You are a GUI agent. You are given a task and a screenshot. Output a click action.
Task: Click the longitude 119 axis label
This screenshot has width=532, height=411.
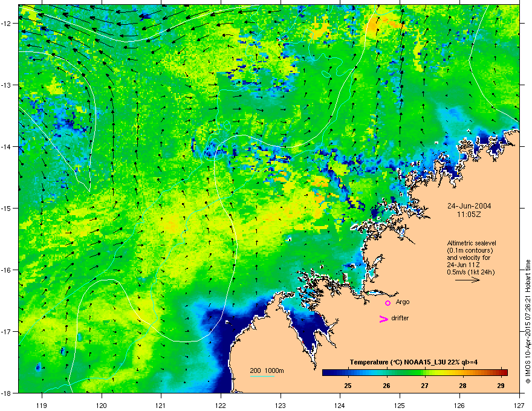click(42, 405)
